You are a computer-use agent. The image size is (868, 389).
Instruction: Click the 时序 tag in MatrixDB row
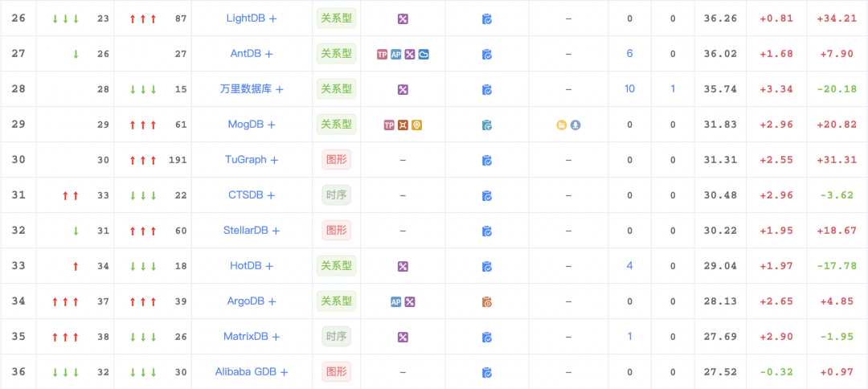coord(337,337)
